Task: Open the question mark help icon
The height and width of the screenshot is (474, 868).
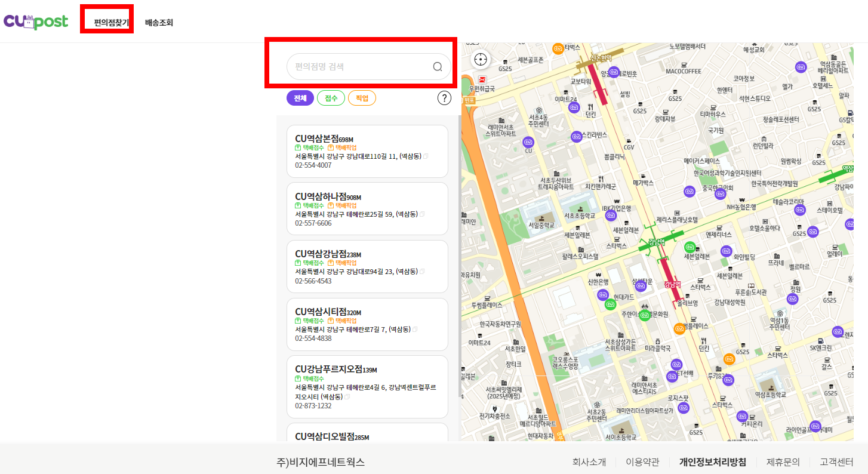Action: click(x=444, y=98)
